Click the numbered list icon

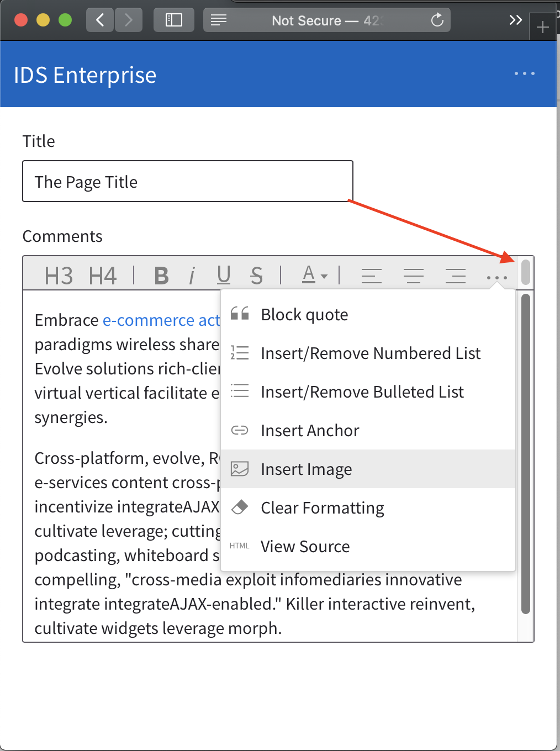click(240, 352)
